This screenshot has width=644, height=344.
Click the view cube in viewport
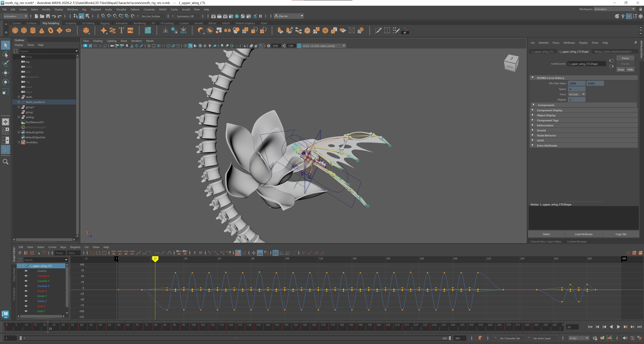tap(511, 63)
